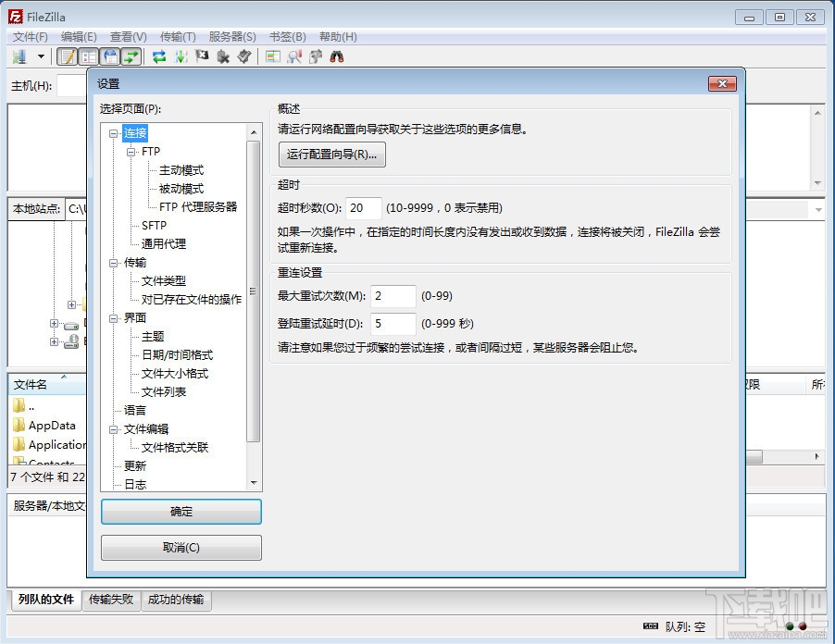This screenshot has height=644, width=835.
Task: Select the SFTP settings page
Action: click(x=153, y=225)
